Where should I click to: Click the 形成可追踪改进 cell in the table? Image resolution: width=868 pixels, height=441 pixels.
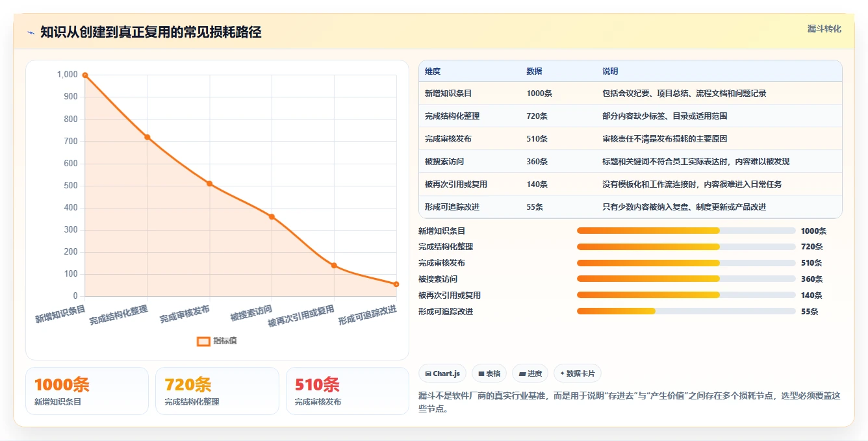click(x=452, y=207)
